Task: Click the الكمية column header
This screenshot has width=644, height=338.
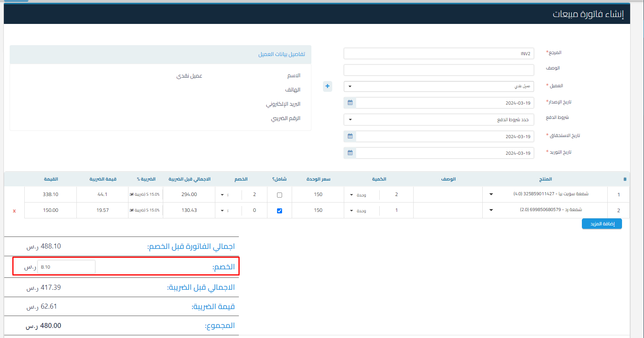Action: 379,179
